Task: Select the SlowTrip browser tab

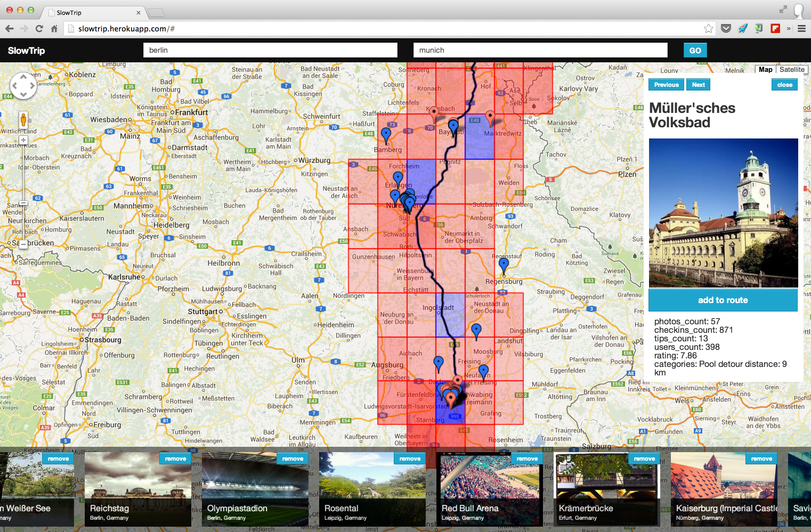Action: click(93, 12)
